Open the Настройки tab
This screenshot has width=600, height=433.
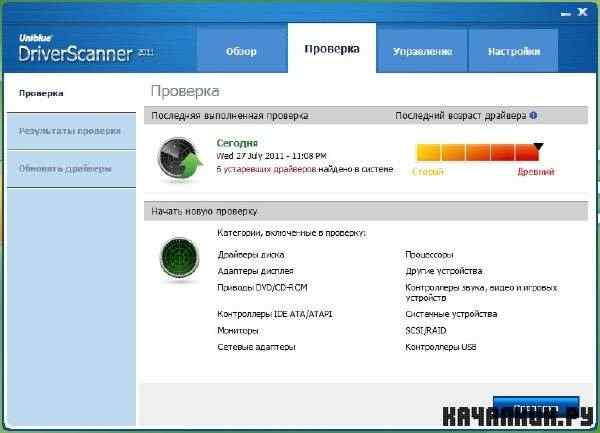pos(514,51)
